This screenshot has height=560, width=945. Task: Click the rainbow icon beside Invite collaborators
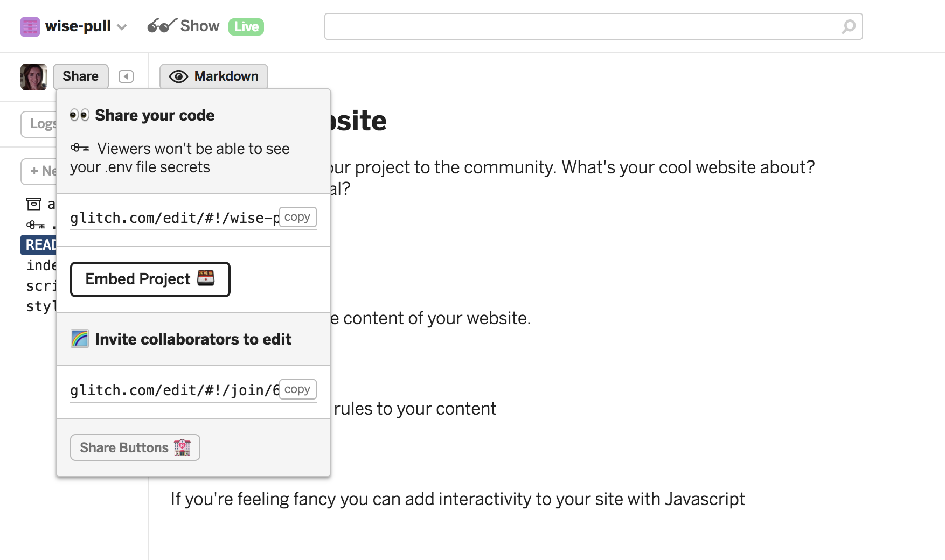pos(80,339)
